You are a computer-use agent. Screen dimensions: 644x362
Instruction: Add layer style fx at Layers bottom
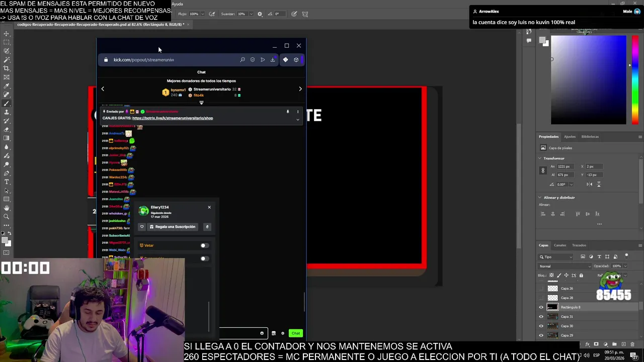[587, 344]
